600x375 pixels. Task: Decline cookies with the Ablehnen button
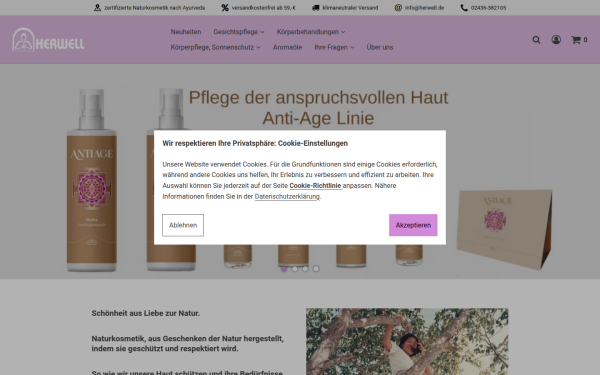[x=183, y=225]
